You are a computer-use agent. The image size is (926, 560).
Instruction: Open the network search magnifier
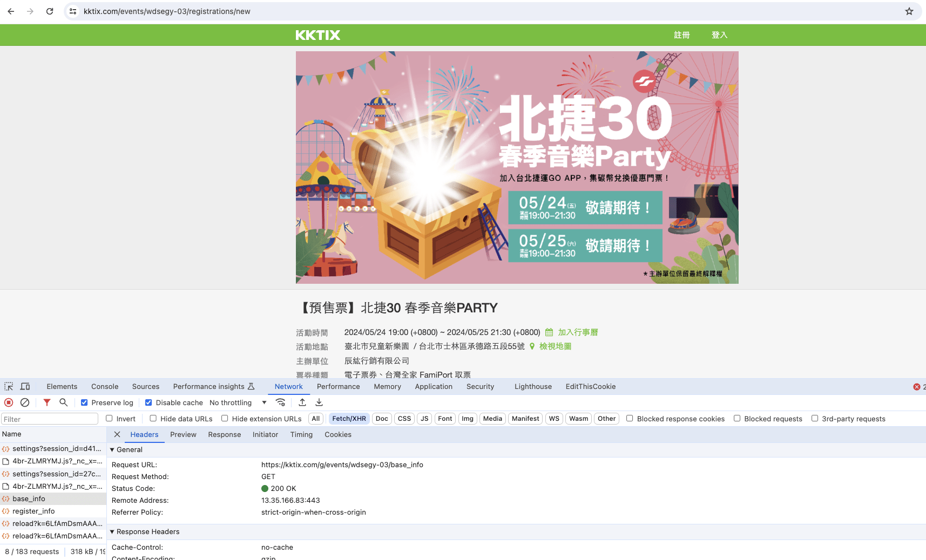pos(64,402)
